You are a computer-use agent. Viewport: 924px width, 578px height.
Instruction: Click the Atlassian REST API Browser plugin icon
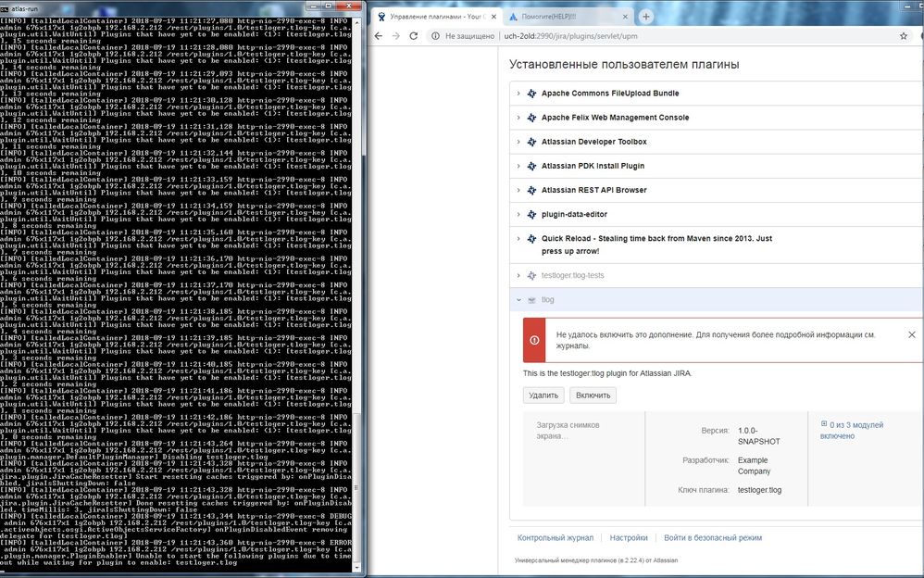(531, 190)
